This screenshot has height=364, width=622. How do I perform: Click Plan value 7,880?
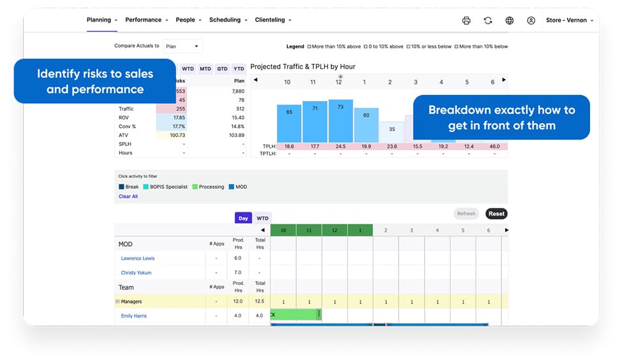(x=238, y=91)
